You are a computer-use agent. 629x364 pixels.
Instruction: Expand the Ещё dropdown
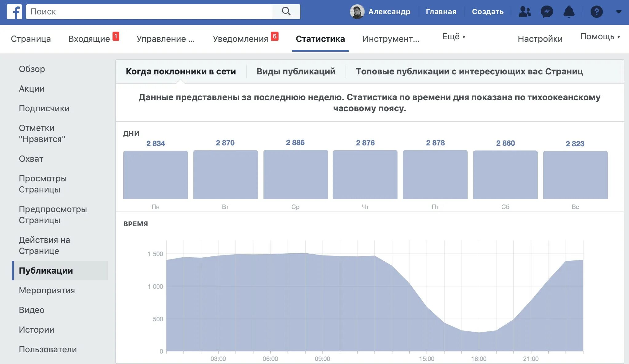point(453,37)
